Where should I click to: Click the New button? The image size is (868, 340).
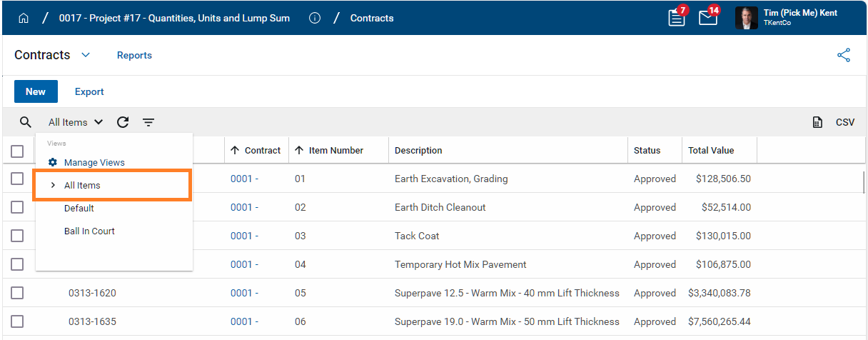pos(36,91)
